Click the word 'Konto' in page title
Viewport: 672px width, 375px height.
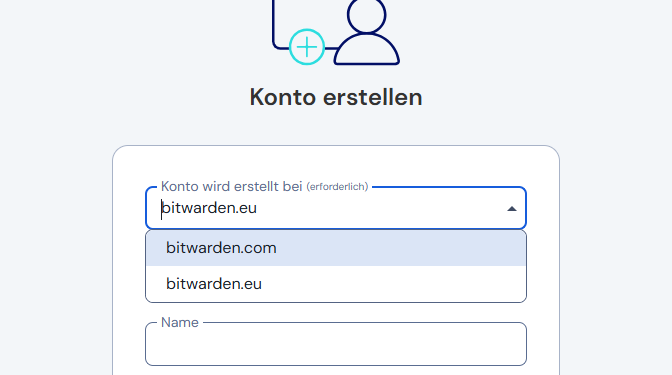(x=283, y=97)
